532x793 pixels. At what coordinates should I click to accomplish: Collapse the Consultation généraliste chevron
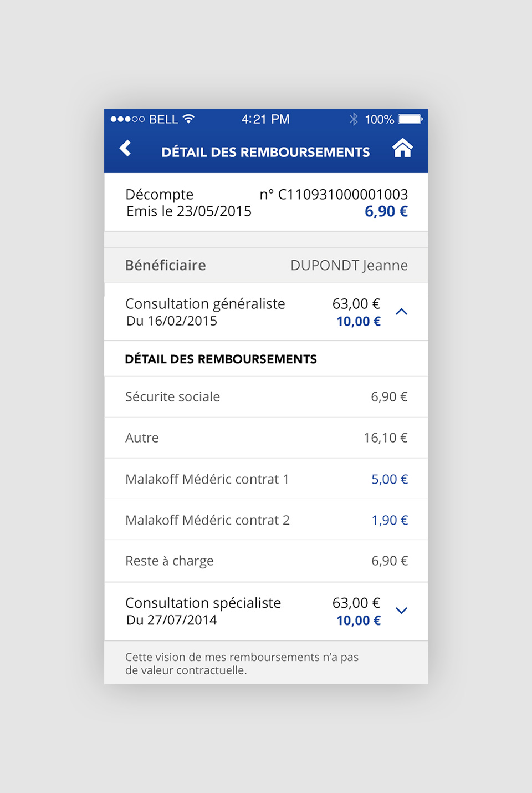402,312
